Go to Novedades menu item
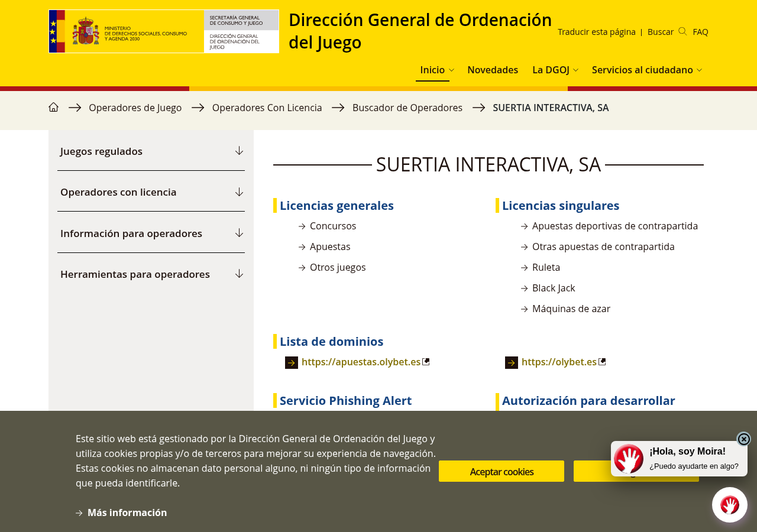 point(493,70)
